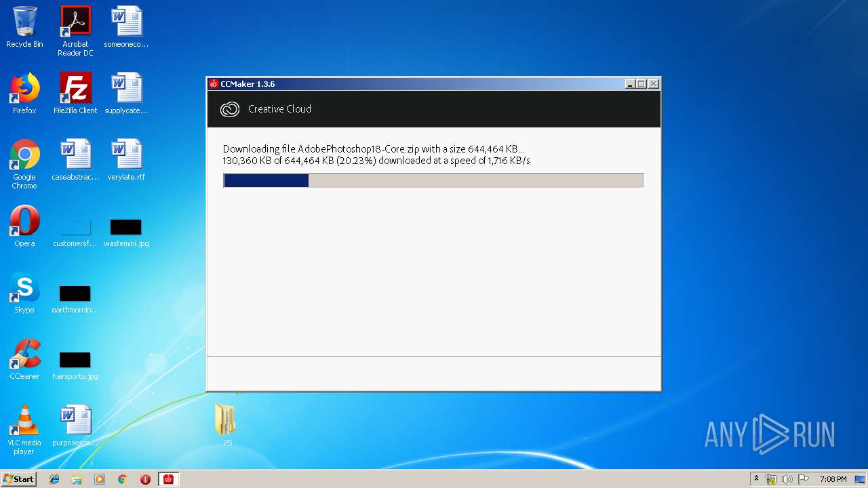Click the Show Desktop button
This screenshot has height=488, width=868.
coord(861,479)
